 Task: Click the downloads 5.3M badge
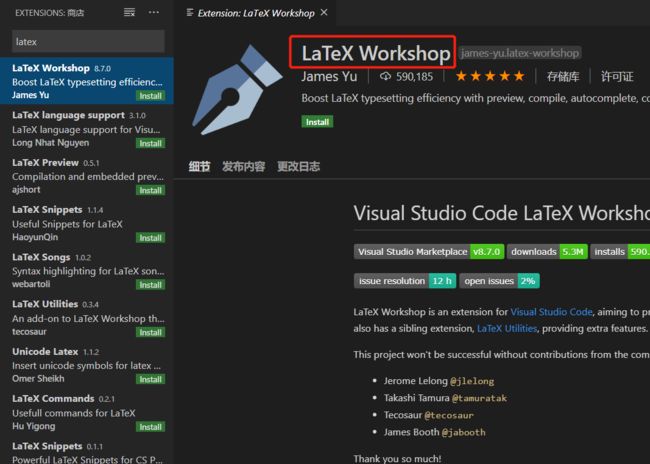pyautogui.click(x=547, y=252)
